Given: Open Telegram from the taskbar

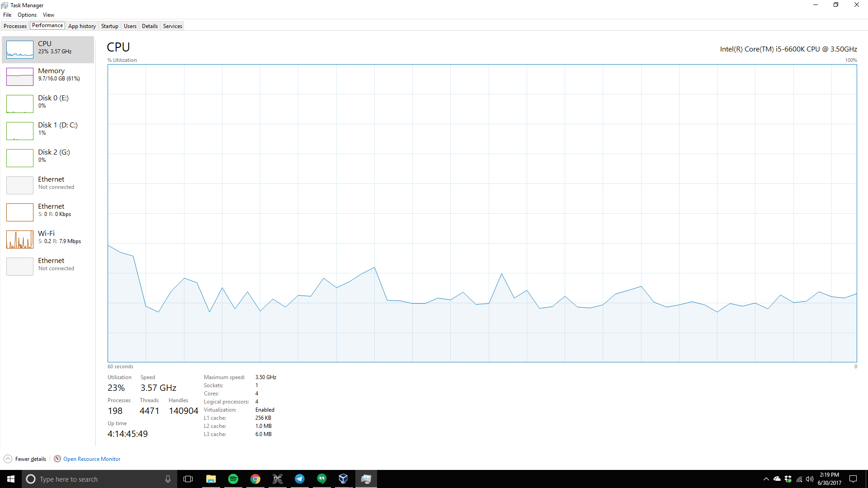Looking at the screenshot, I should pyautogui.click(x=300, y=479).
